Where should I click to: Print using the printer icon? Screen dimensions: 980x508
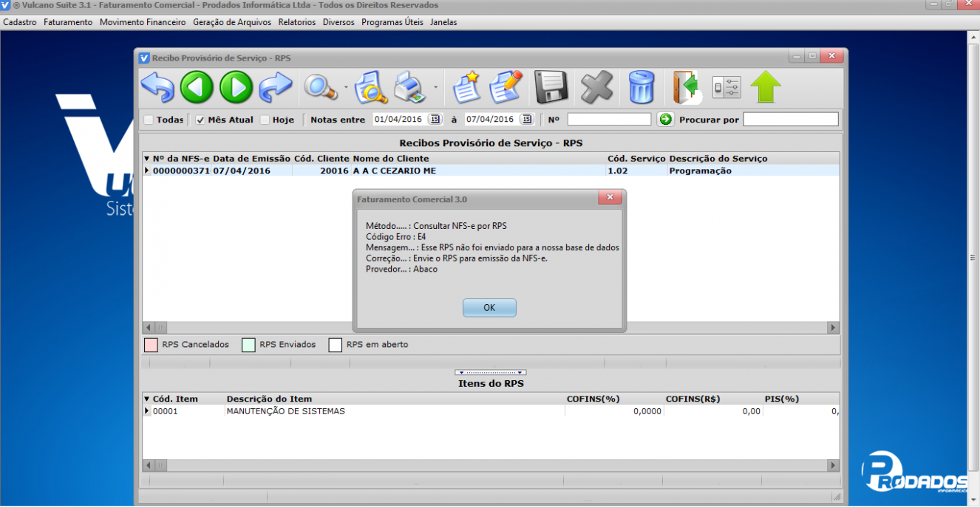[409, 88]
